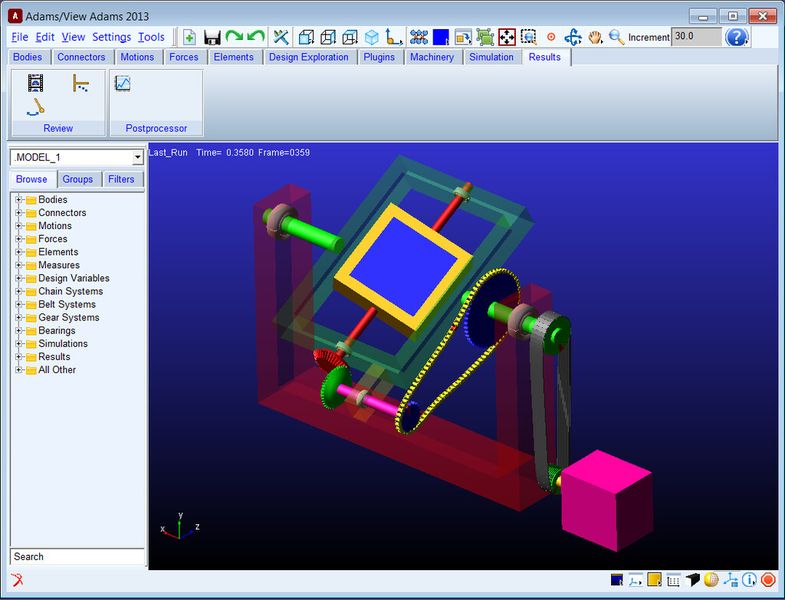Click the blue background color swatch
Image resolution: width=785 pixels, height=600 pixels.
pyautogui.click(x=440, y=37)
